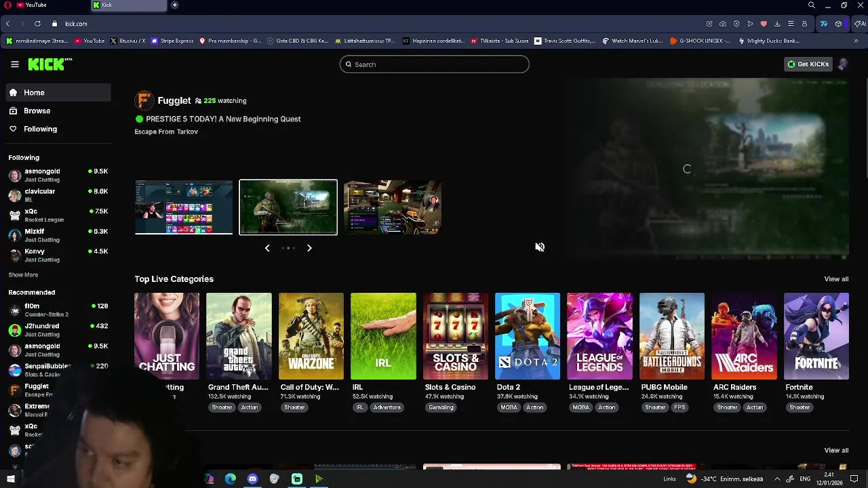Click the Get KICKs button
This screenshot has width=868, height=488.
(808, 64)
